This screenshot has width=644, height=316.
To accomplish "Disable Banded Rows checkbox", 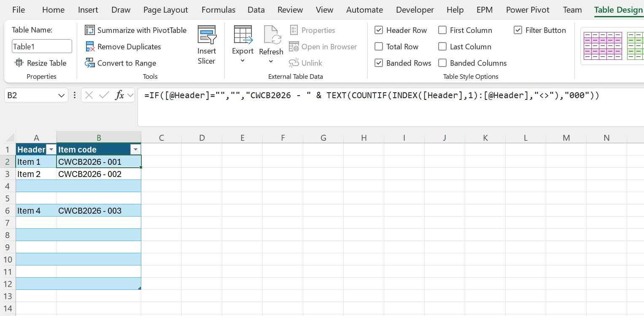I will 379,63.
